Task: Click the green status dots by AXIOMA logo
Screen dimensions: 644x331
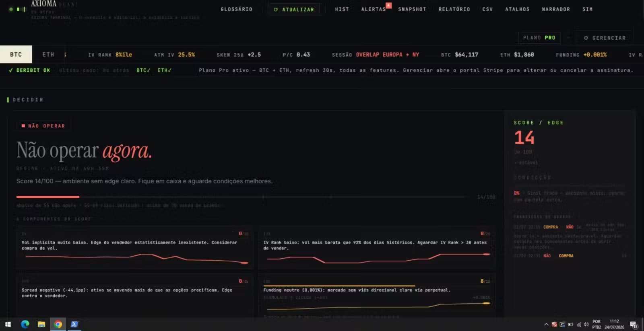Action: [17, 9]
